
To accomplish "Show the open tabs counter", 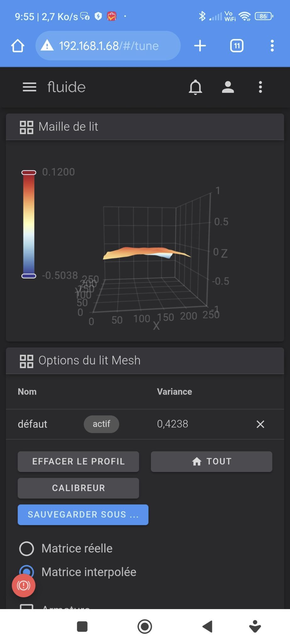I will pos(237,46).
